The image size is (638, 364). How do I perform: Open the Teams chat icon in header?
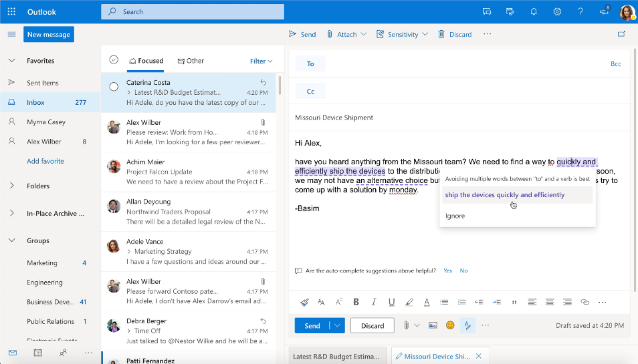[487, 12]
